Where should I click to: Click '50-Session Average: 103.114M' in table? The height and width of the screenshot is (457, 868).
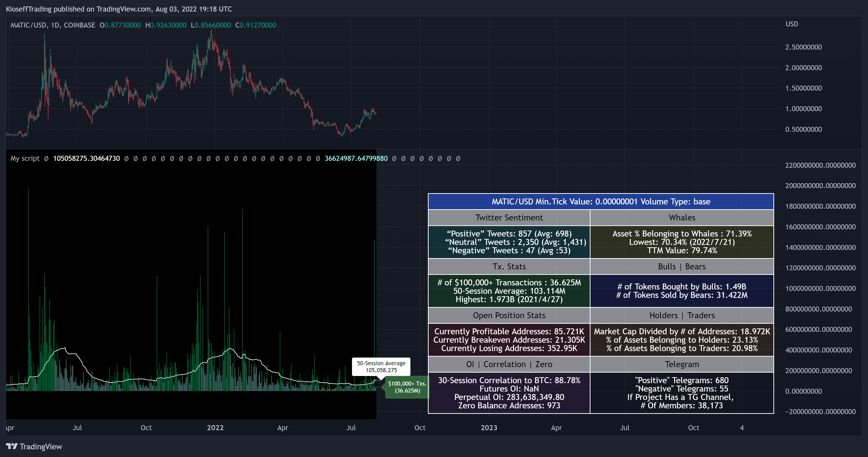tap(509, 291)
